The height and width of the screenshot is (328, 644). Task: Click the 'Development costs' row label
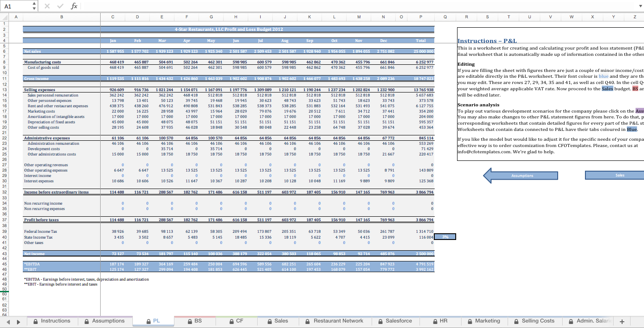[x=43, y=149]
